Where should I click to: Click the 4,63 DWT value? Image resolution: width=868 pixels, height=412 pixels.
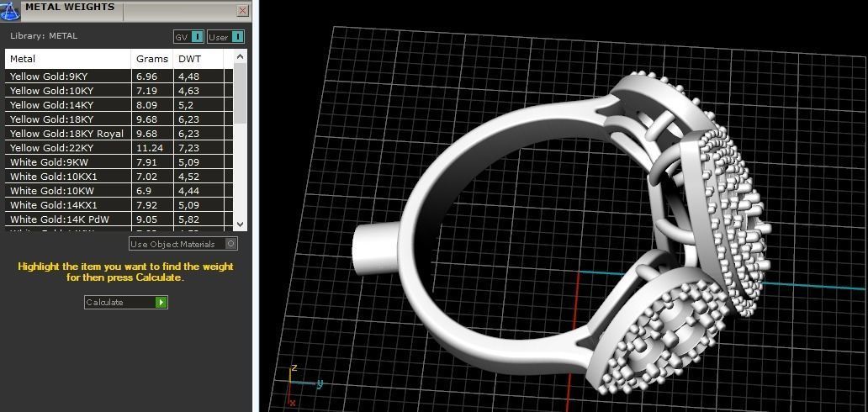pyautogui.click(x=188, y=91)
